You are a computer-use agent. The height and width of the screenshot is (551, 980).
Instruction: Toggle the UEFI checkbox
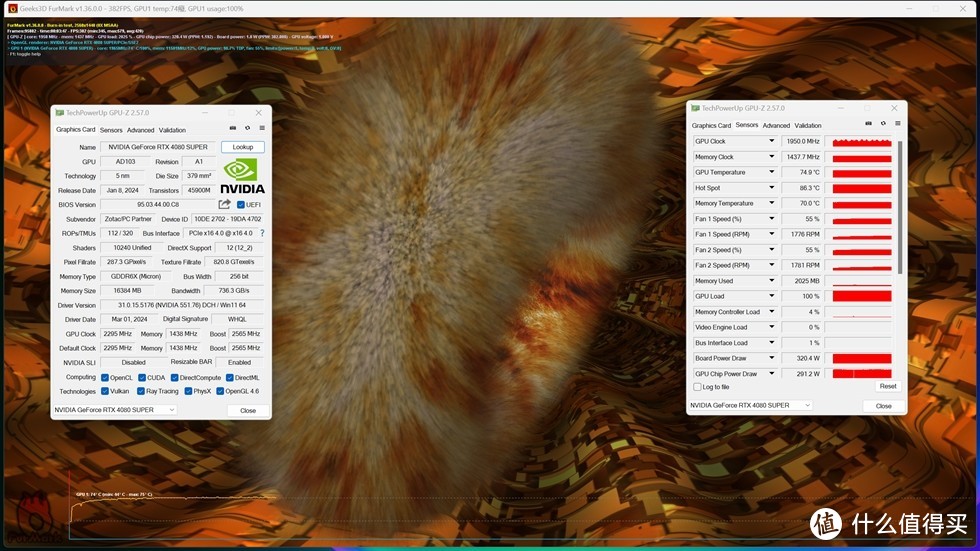point(241,205)
